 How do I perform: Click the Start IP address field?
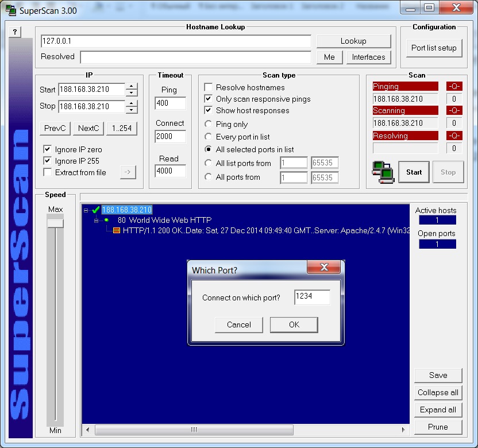coord(92,90)
